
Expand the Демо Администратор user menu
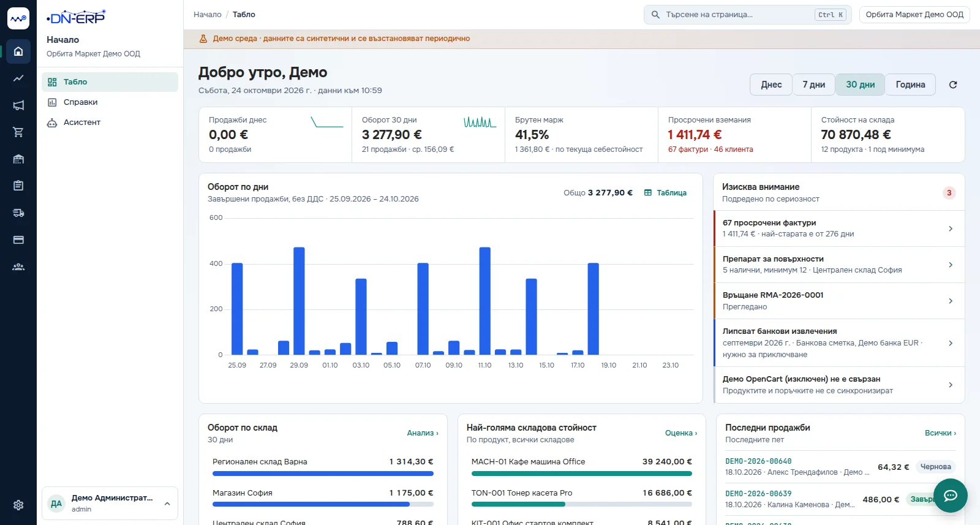[110, 504]
